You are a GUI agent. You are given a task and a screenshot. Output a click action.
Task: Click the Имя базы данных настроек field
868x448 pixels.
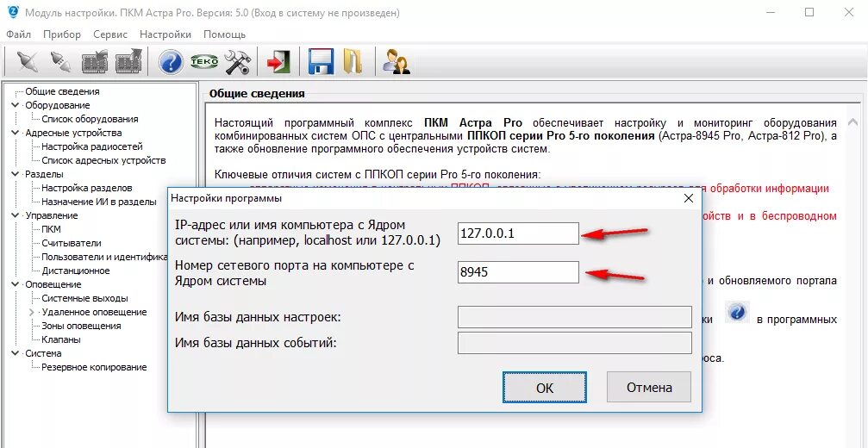575,317
